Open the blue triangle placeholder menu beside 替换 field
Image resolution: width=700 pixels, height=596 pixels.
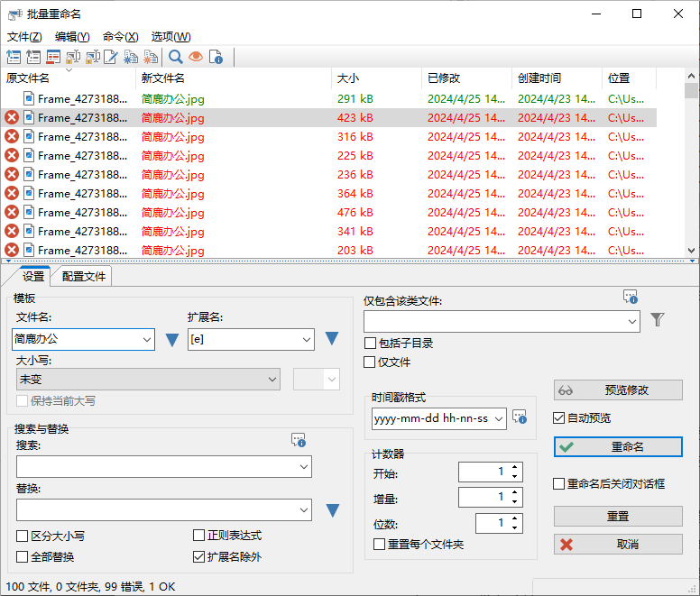[x=333, y=510]
